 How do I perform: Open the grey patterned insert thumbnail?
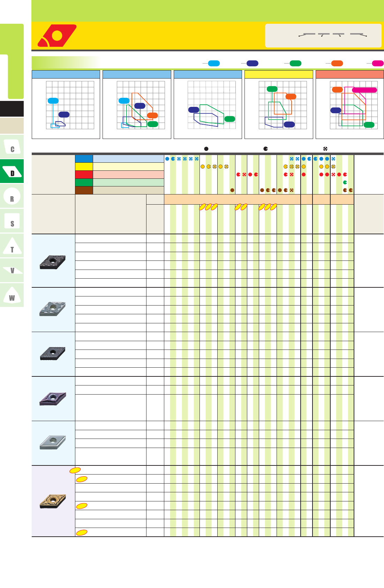pos(53,309)
